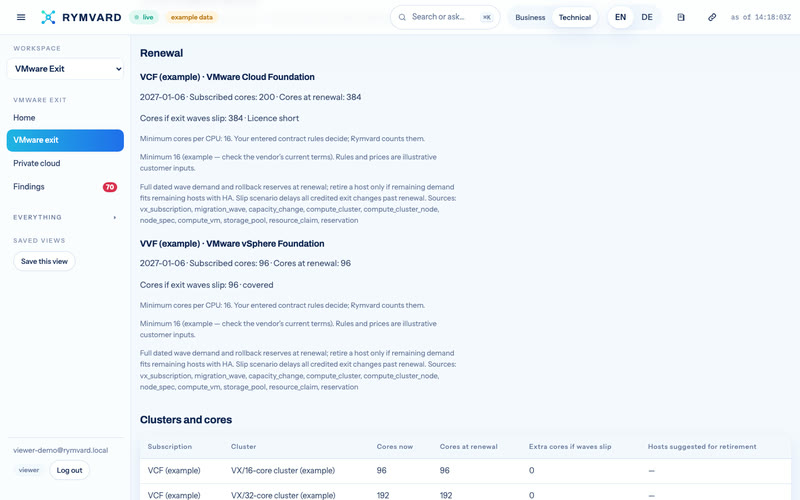Click the example data tag

[191, 17]
